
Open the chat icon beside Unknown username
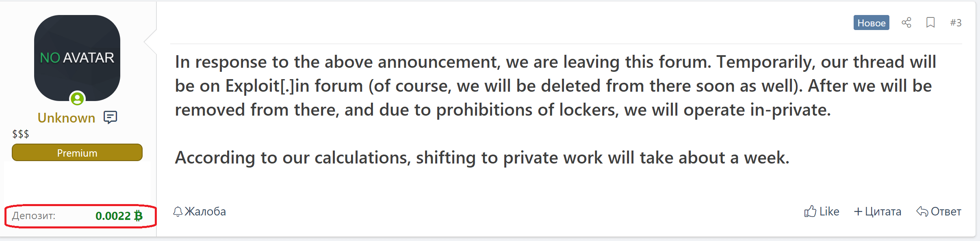coord(110,117)
